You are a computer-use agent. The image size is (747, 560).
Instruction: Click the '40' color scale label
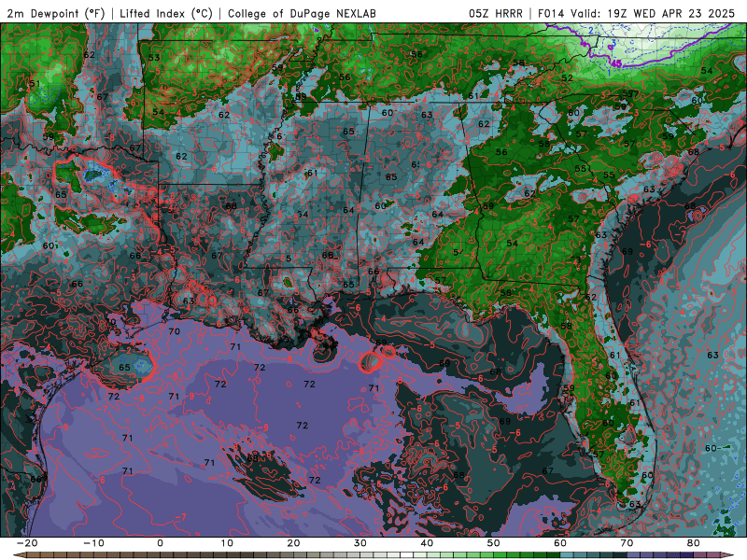(x=427, y=543)
